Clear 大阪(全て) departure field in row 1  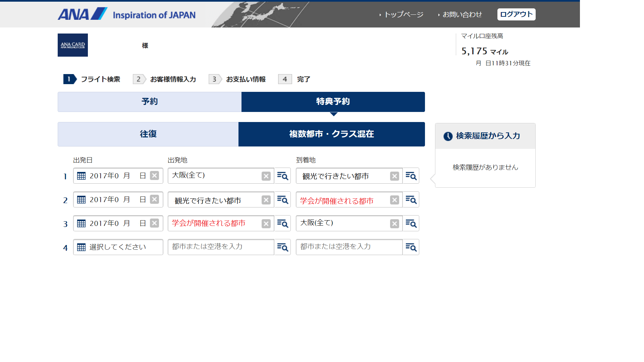[266, 176]
